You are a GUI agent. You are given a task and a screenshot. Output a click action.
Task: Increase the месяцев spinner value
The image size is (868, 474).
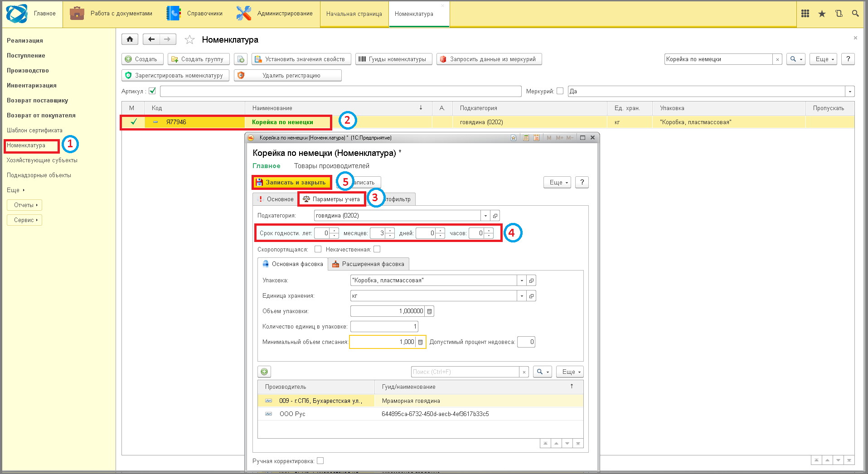(x=390, y=231)
